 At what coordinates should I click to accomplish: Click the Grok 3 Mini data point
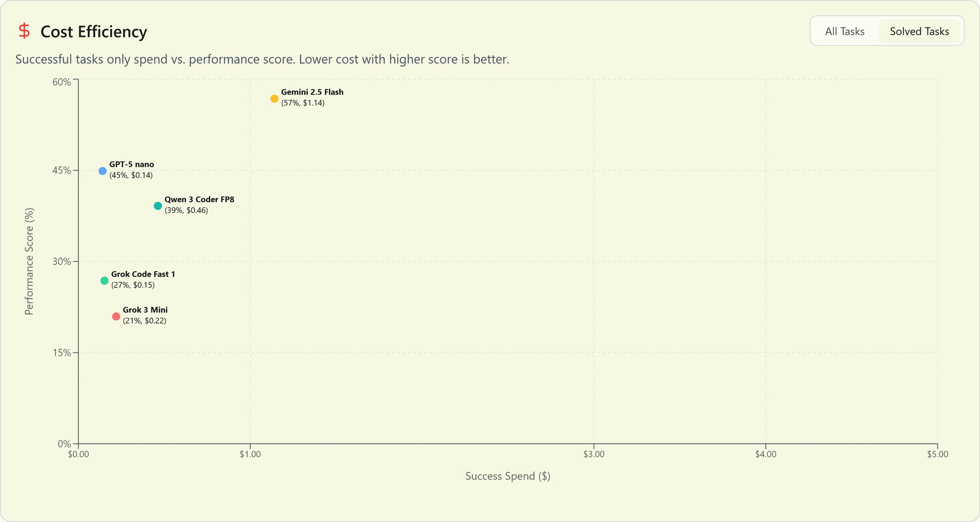116,316
